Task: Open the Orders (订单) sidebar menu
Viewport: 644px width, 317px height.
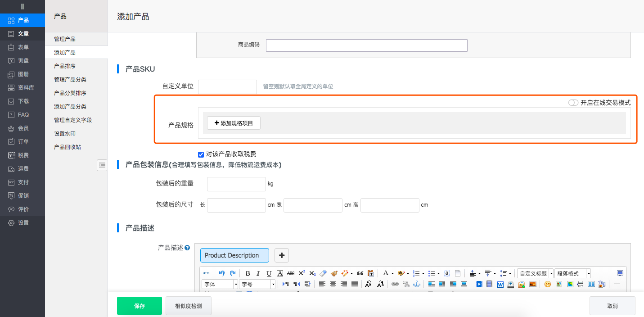Action: [23, 141]
